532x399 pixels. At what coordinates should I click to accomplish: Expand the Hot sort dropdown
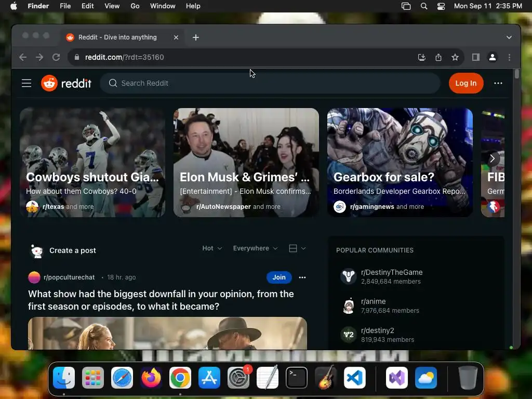(x=212, y=248)
